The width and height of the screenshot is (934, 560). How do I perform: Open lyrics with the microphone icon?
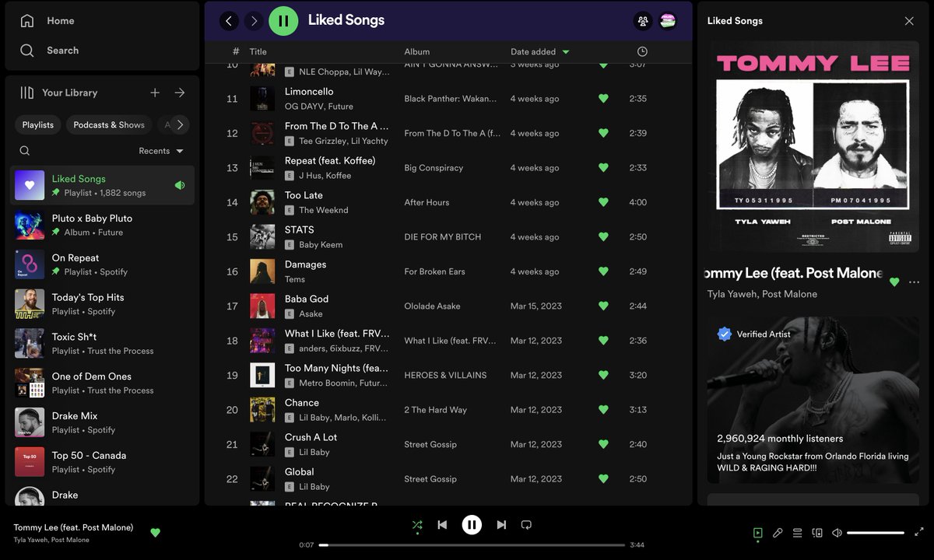778,533
